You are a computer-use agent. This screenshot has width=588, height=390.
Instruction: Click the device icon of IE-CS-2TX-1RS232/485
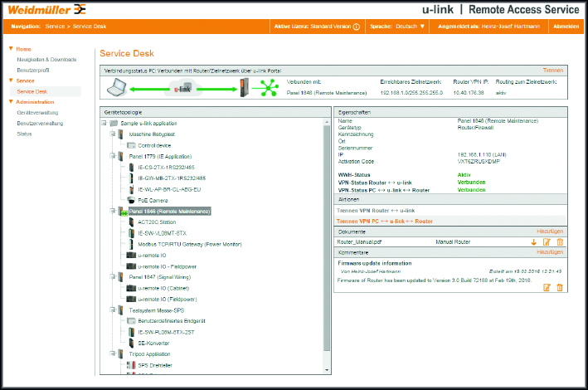point(131,167)
